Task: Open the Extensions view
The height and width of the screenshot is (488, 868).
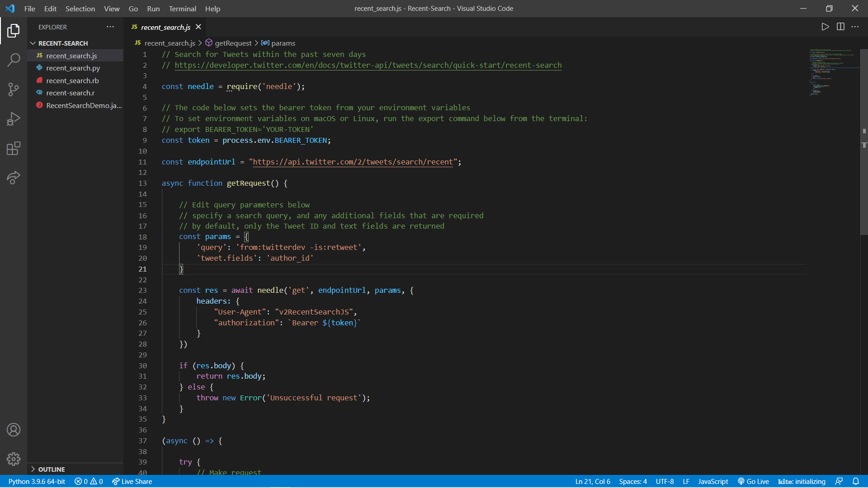Action: coord(14,148)
